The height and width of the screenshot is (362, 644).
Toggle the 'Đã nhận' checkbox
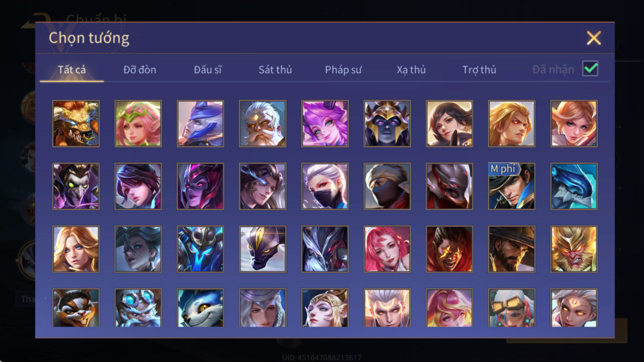pos(590,69)
